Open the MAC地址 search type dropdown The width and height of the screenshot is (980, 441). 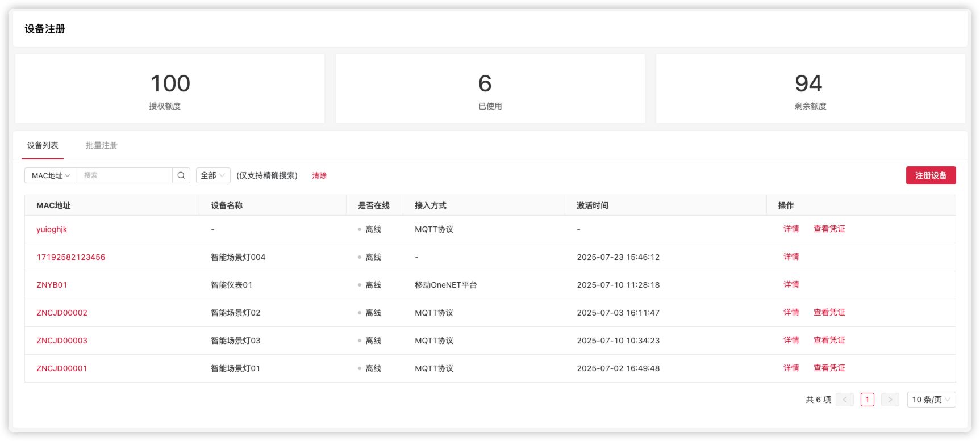[x=51, y=175]
